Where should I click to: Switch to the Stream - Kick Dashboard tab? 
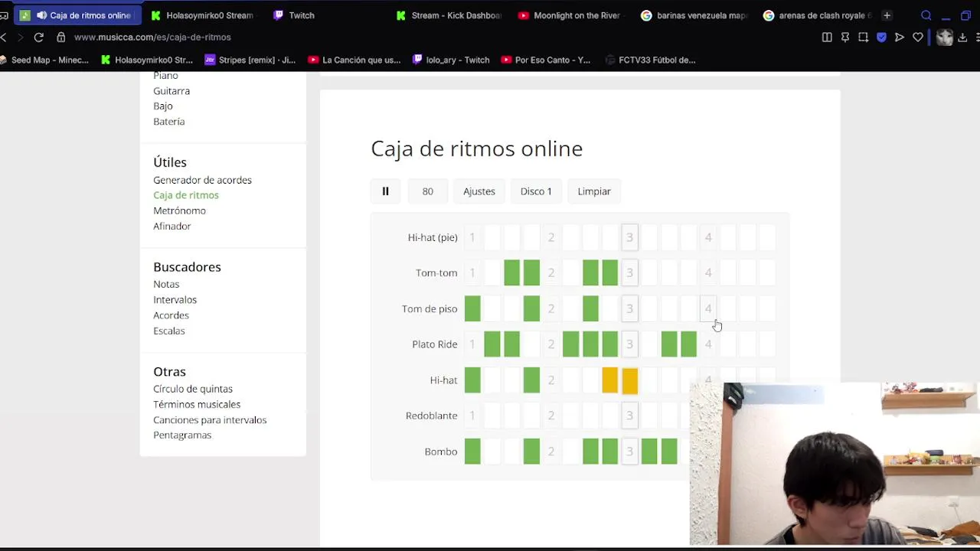[449, 15]
